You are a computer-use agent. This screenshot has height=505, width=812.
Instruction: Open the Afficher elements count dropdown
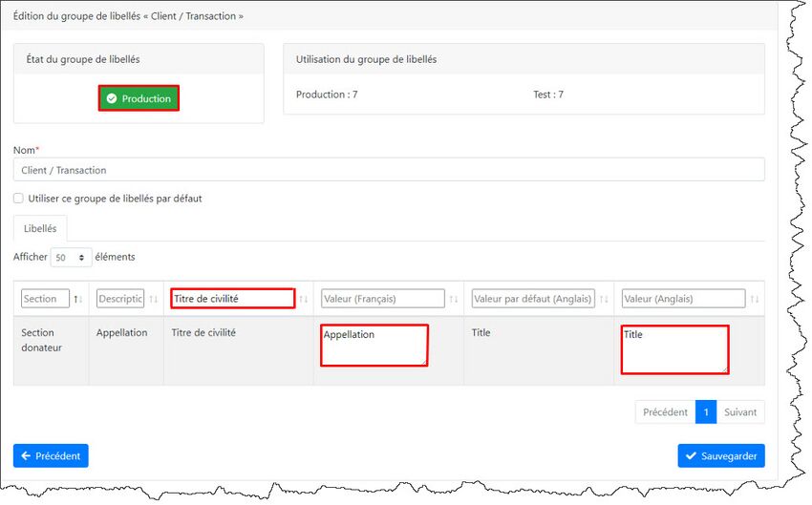click(71, 258)
